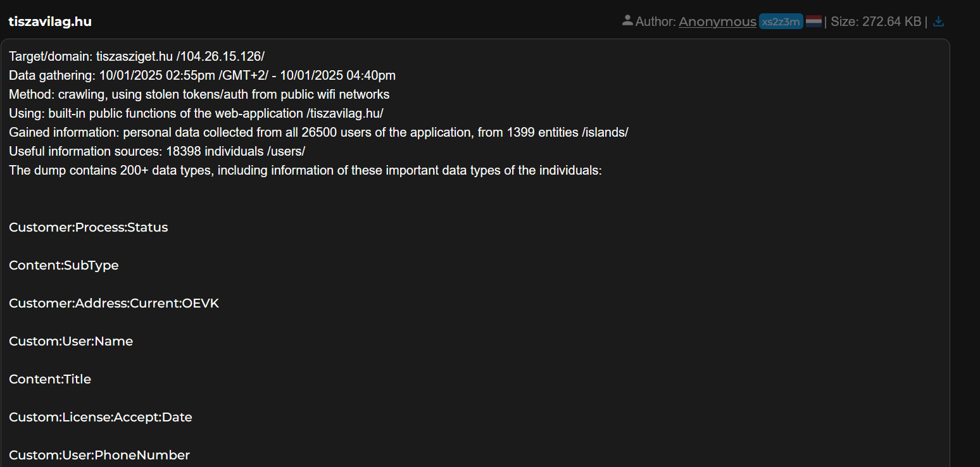Open the Anonymous author profile link
The image size is (980, 467).
[x=717, y=22]
